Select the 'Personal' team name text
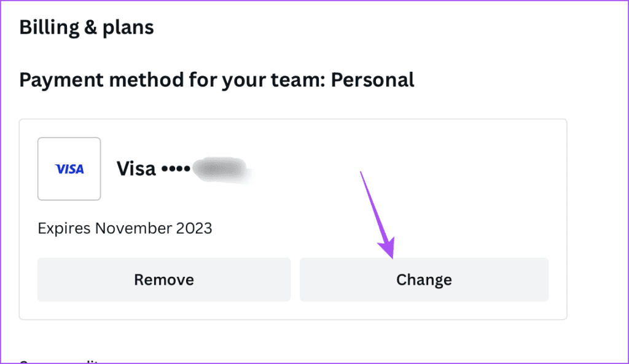 click(x=373, y=79)
